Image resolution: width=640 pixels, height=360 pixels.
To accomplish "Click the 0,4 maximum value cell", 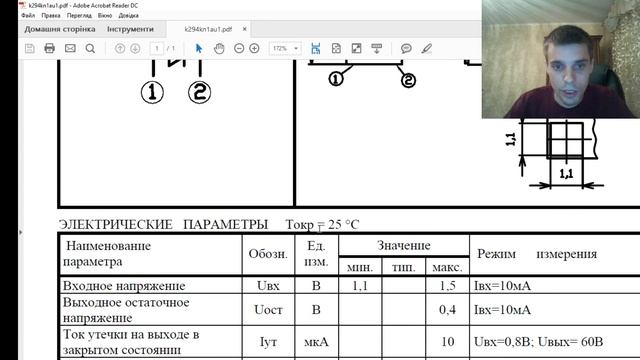I will click(x=447, y=310).
